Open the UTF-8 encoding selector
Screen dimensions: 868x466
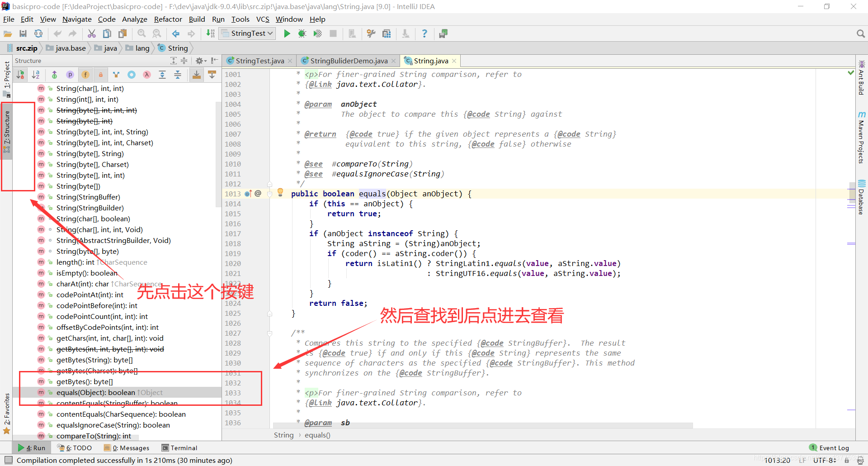click(825, 460)
